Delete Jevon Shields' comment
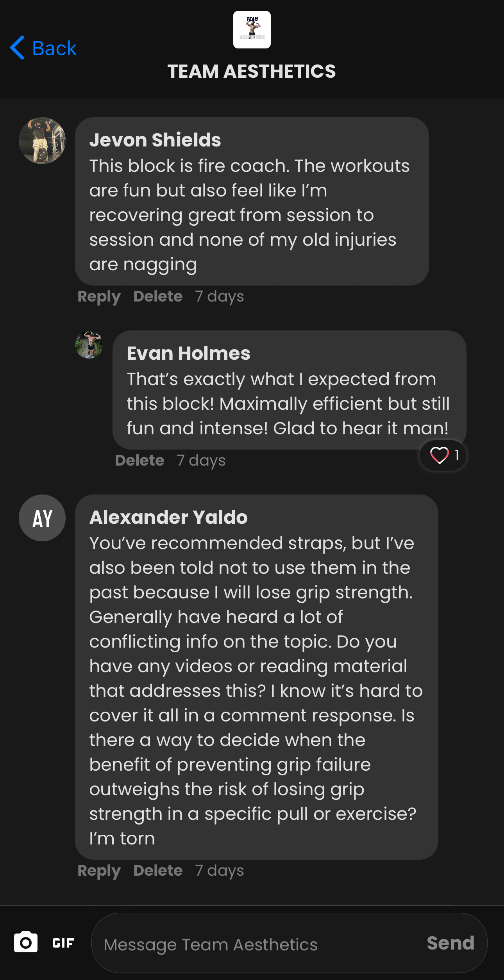This screenshot has width=504, height=980. click(x=158, y=296)
